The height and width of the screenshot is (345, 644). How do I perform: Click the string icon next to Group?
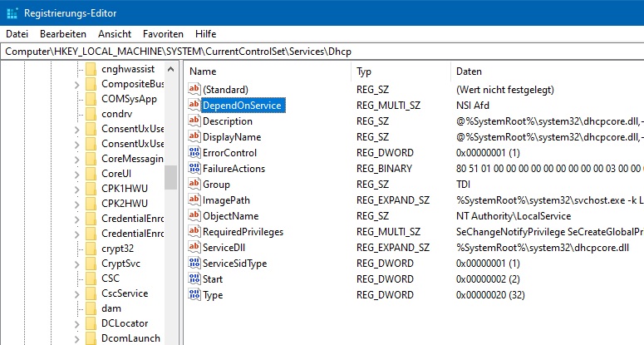[x=194, y=184]
